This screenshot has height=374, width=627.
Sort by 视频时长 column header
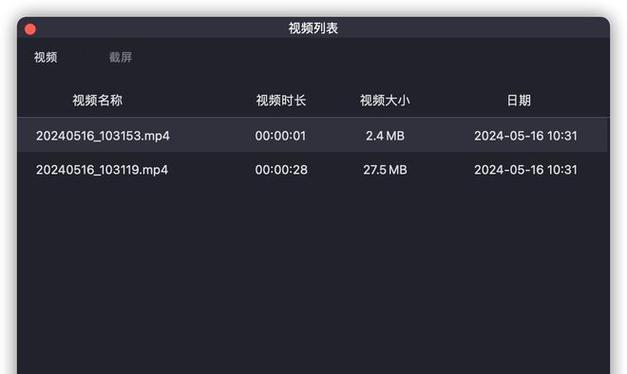pos(281,100)
